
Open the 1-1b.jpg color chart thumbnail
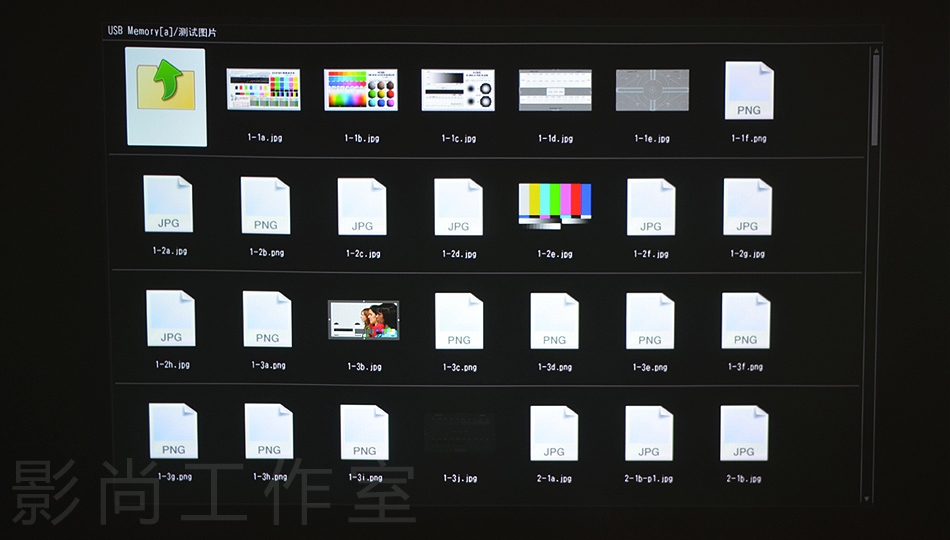click(361, 90)
